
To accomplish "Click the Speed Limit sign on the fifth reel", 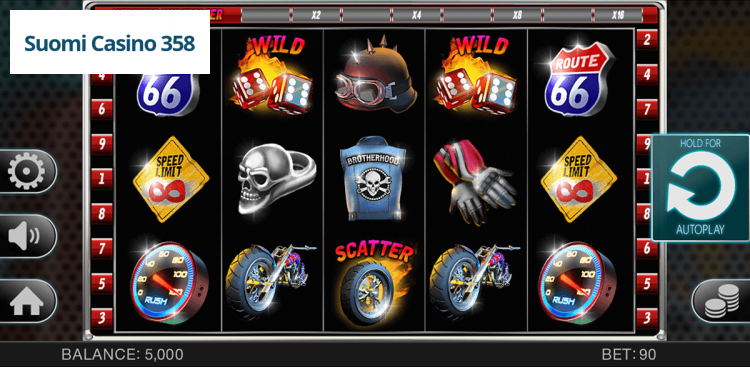I will (579, 179).
